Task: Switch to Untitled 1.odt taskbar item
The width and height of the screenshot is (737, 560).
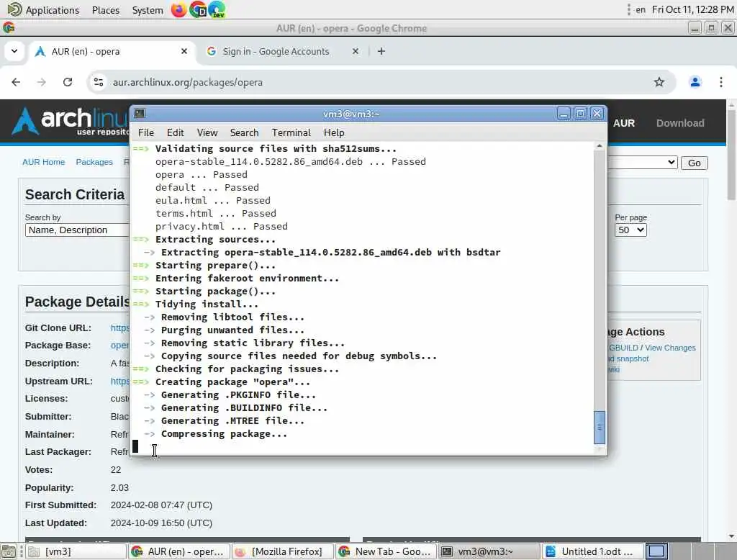Action: 593,551
